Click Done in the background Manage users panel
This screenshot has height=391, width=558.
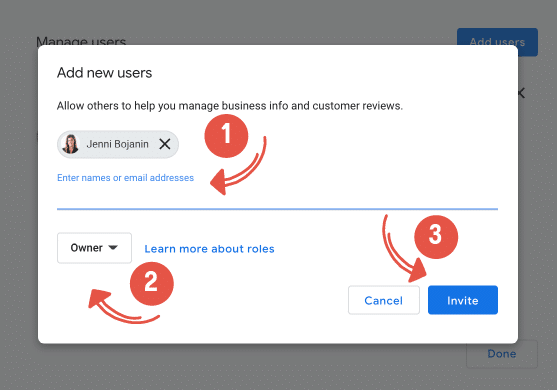pos(502,354)
